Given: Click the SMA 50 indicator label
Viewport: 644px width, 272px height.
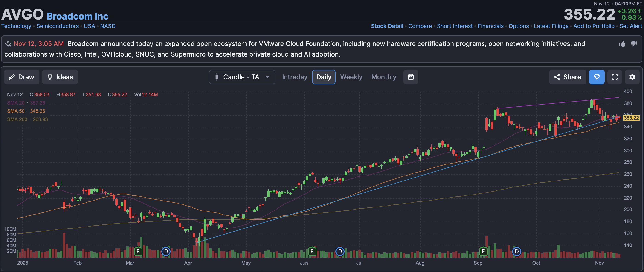Looking at the screenshot, I should point(16,111).
